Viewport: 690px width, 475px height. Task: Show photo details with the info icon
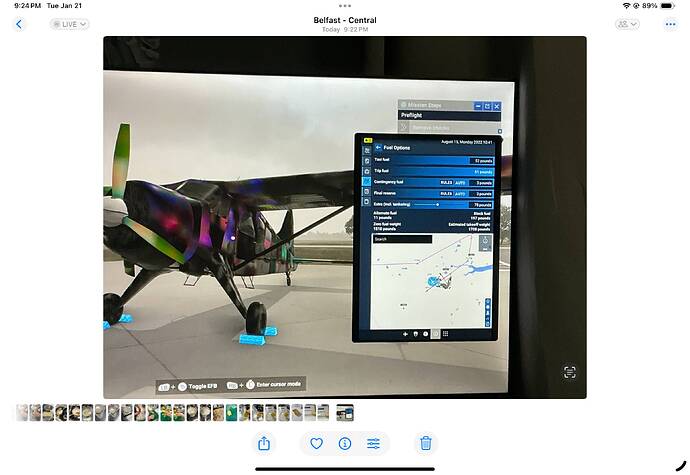point(345,443)
